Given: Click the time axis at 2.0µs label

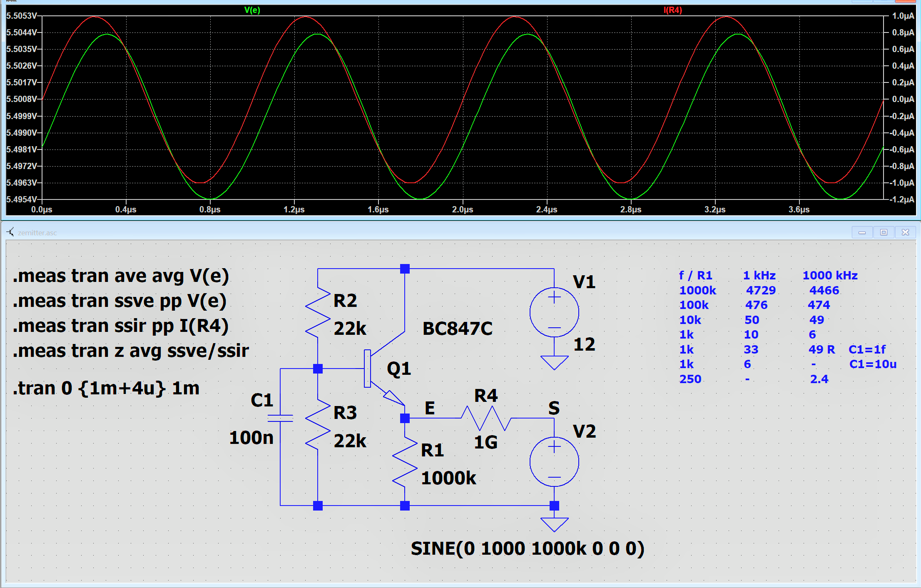Looking at the screenshot, I should [x=462, y=209].
